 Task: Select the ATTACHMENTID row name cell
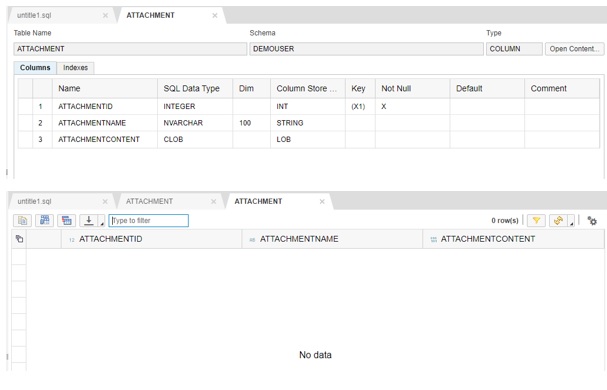coord(105,107)
